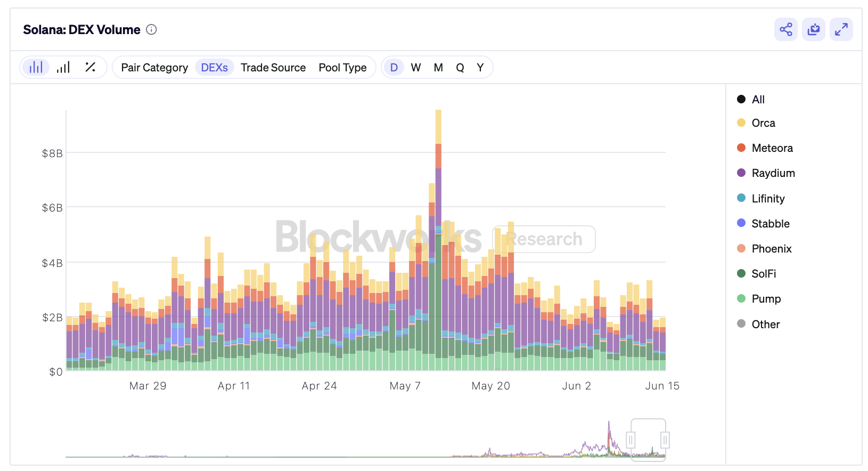Select the Pool Type tab

click(x=342, y=68)
